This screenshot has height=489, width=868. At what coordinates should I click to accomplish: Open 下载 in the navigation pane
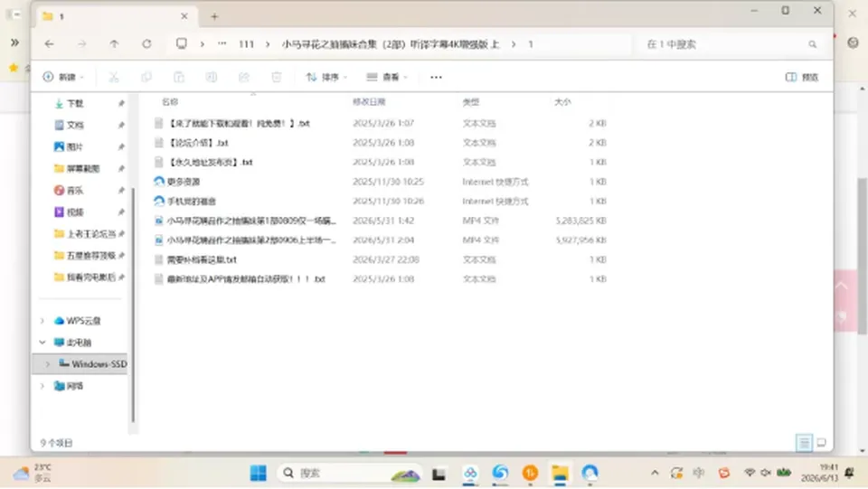(x=75, y=103)
